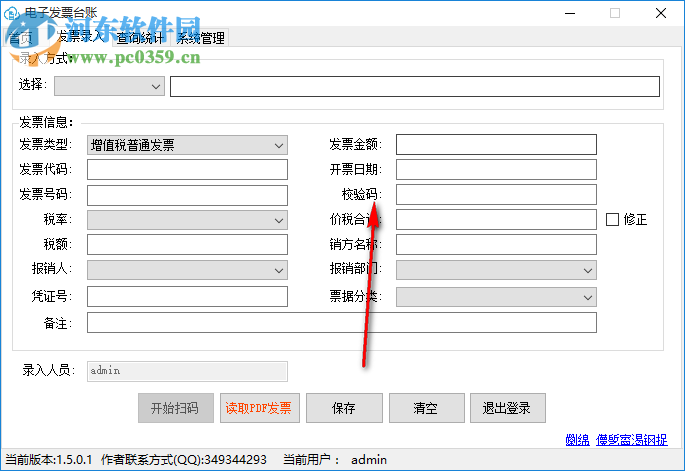Minimize the 电子发票台账 window
Screen dimensions: 685x471
coord(570,13)
